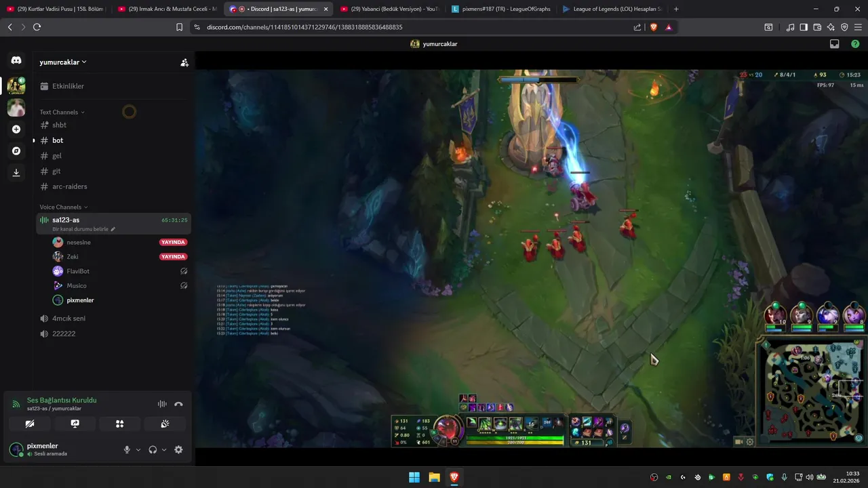Open Discord user settings gear
This screenshot has height=488, width=868.
click(x=178, y=449)
